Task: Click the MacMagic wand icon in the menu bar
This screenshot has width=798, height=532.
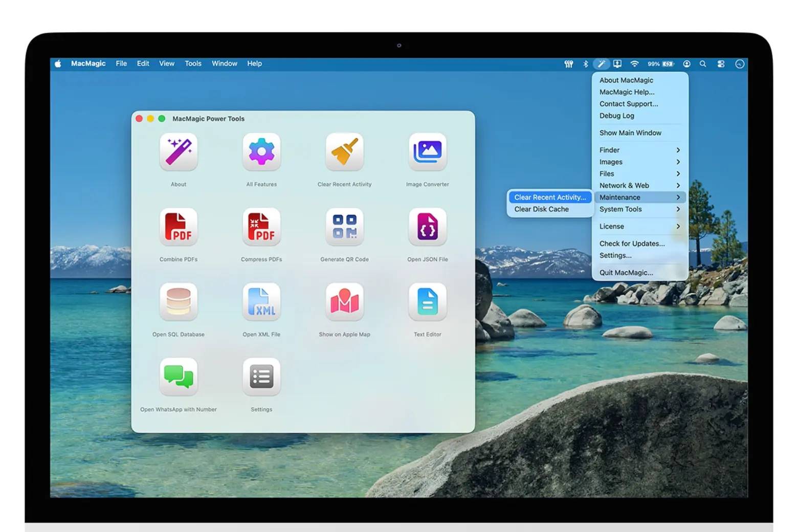Action: coord(601,63)
